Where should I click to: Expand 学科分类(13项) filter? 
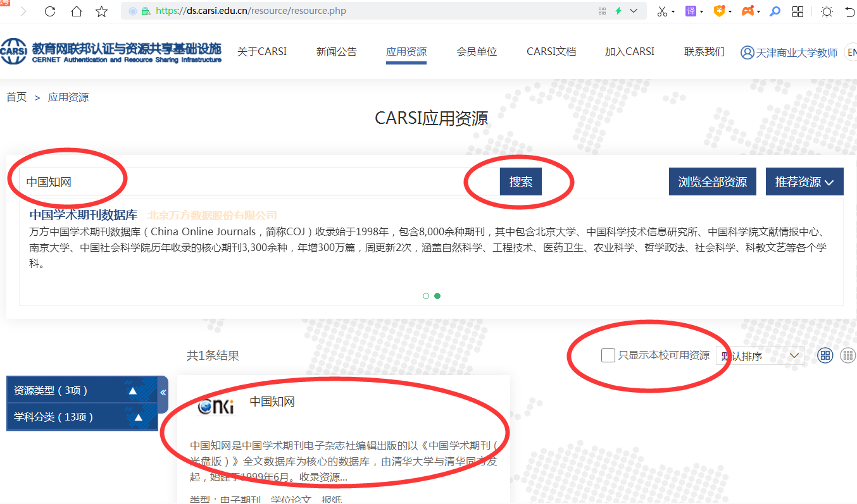pos(82,417)
